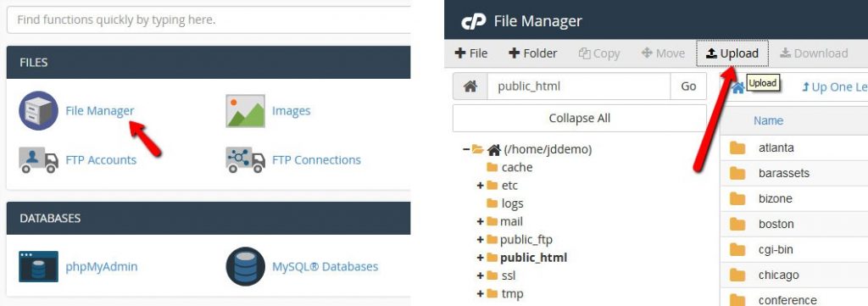Click the Find functions search box
The height and width of the screenshot is (306, 868).
click(209, 20)
